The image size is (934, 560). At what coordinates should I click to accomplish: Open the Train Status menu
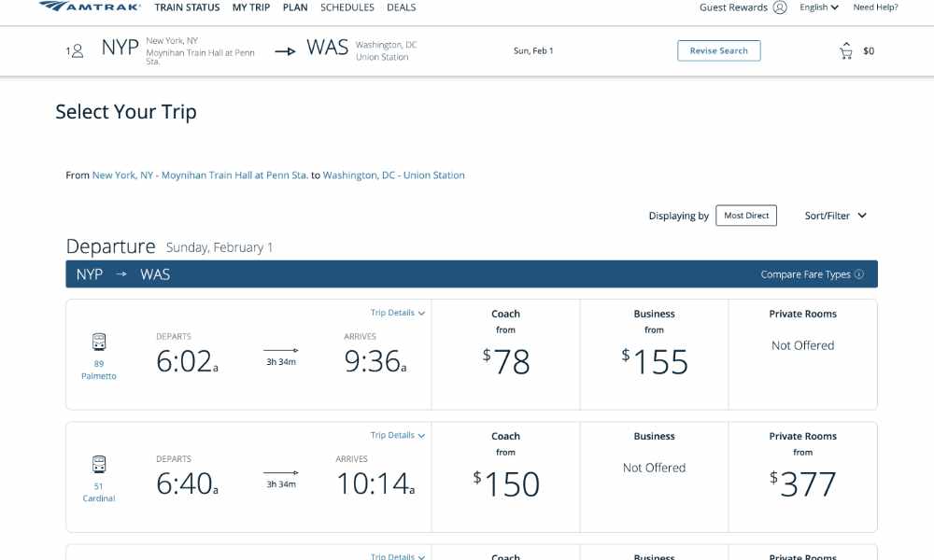187,7
